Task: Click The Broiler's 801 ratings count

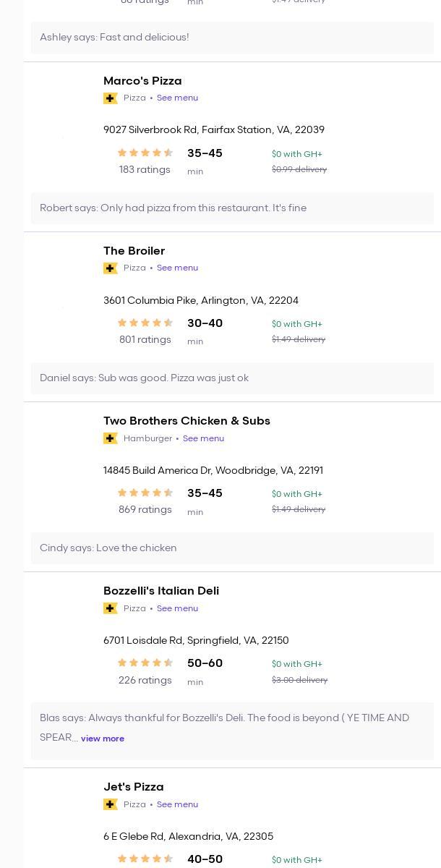Action: coord(145,340)
